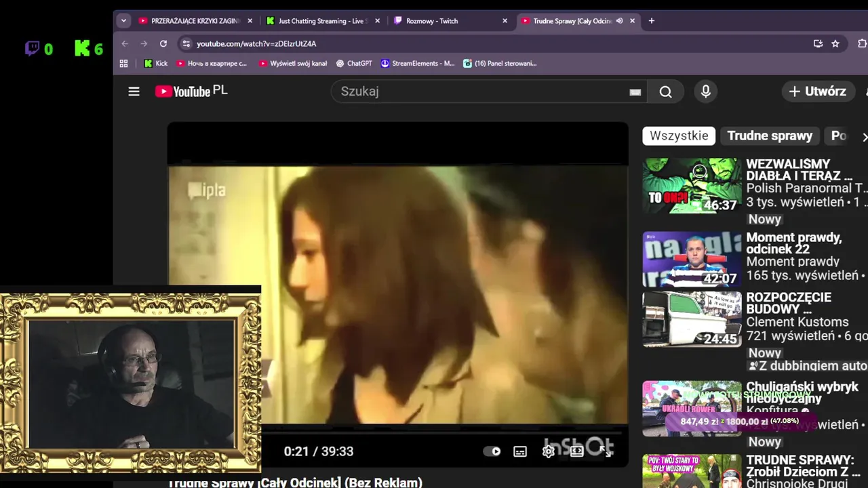868x488 pixels.
Task: Close the Rozmowy - Twitch tab
Action: [x=505, y=21]
